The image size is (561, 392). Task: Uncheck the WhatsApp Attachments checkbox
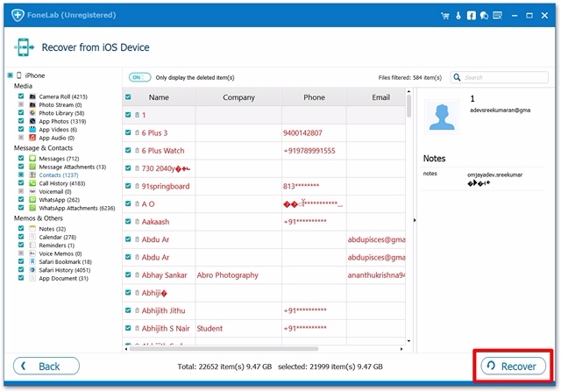point(21,208)
